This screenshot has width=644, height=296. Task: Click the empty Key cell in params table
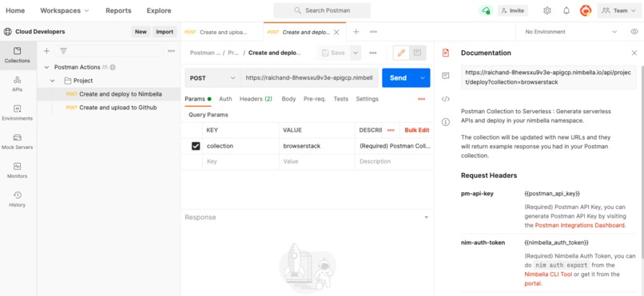point(241,161)
